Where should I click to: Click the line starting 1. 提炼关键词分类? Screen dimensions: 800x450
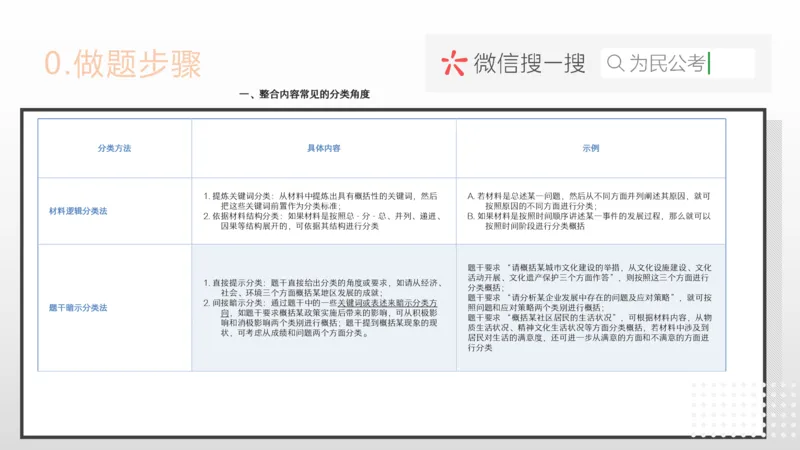pos(320,201)
